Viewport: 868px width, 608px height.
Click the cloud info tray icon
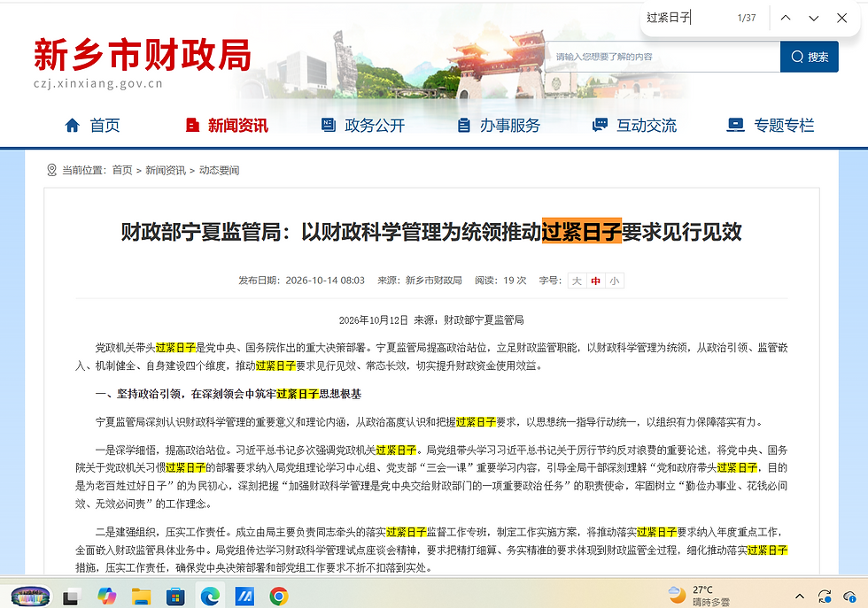[x=849, y=596]
